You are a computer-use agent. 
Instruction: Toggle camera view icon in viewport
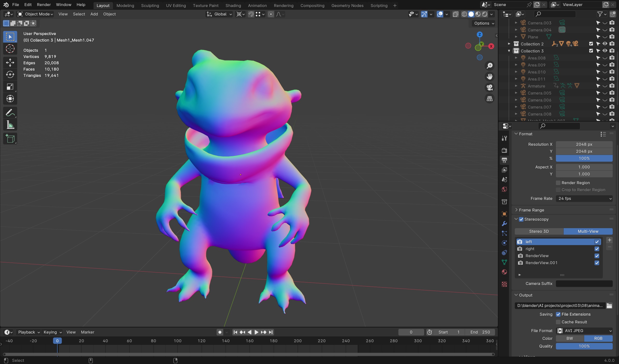[x=490, y=88]
